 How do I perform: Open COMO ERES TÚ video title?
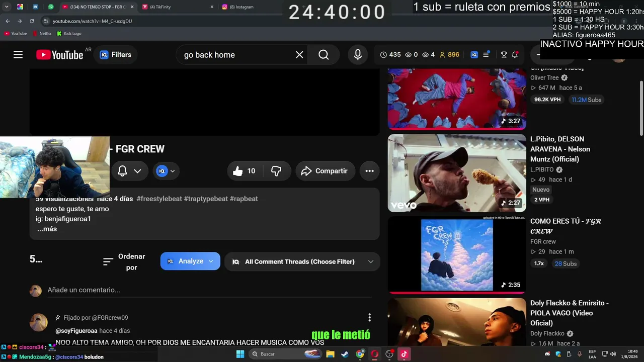click(x=566, y=226)
